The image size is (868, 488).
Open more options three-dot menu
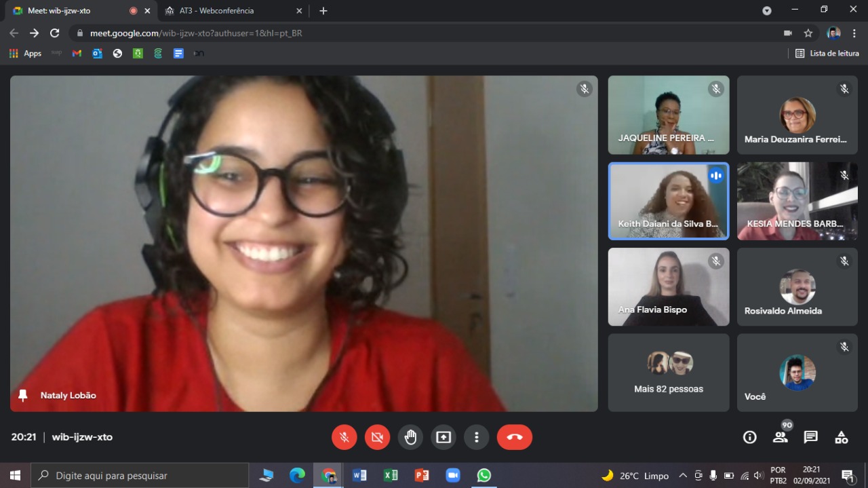tap(477, 437)
